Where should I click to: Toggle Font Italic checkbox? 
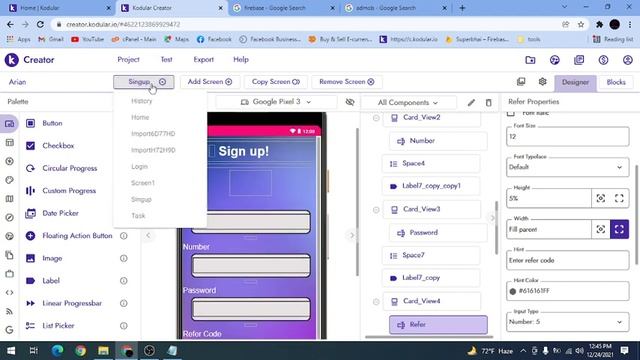click(511, 113)
